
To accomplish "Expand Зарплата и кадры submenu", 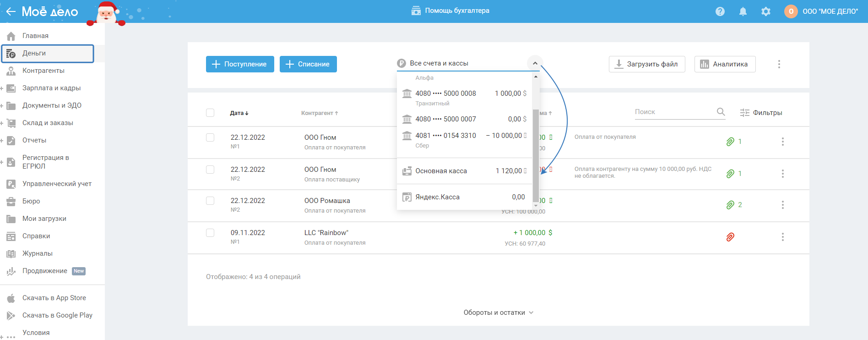I will (x=2, y=88).
